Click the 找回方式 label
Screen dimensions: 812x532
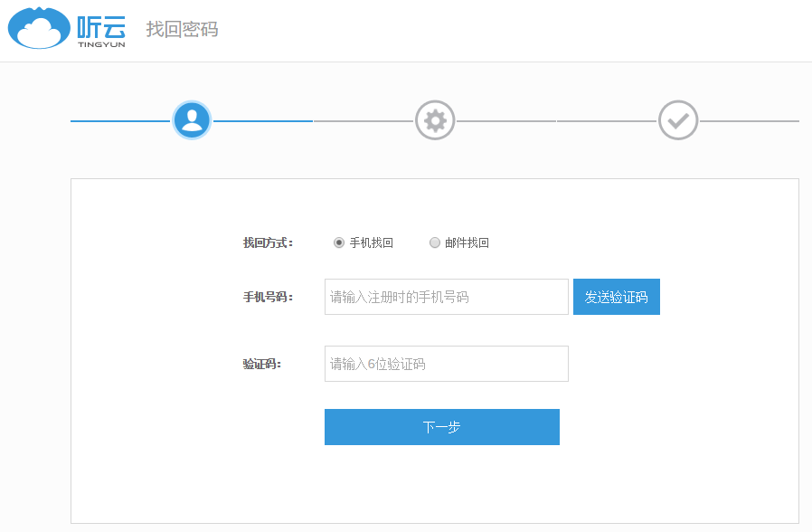point(268,242)
